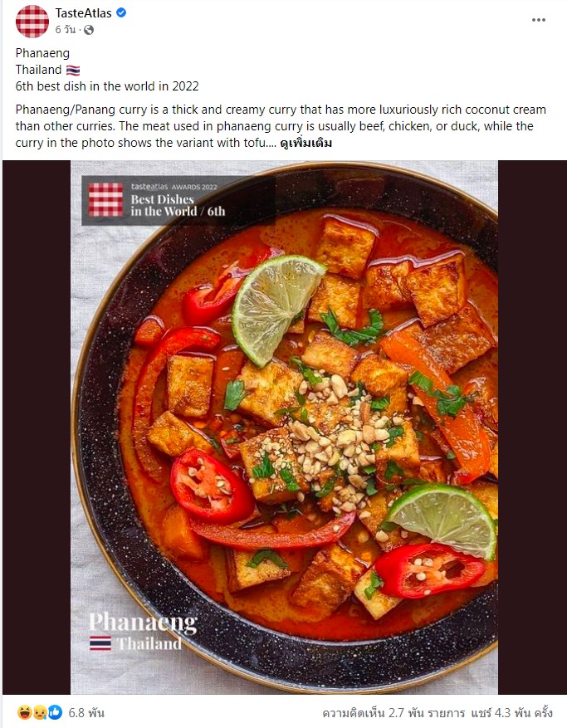Click the sad reaction emoji icon
Image resolution: width=567 pixels, height=728 pixels.
pos(40,712)
